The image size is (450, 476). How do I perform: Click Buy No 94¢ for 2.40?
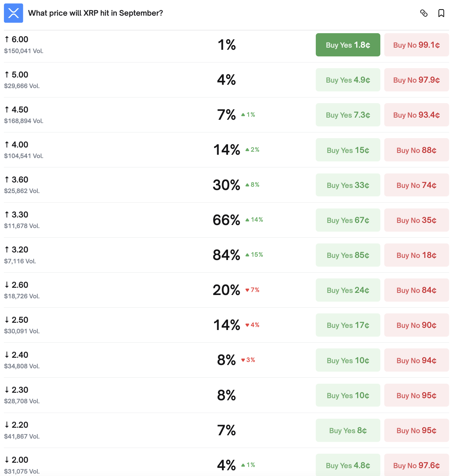(416, 360)
